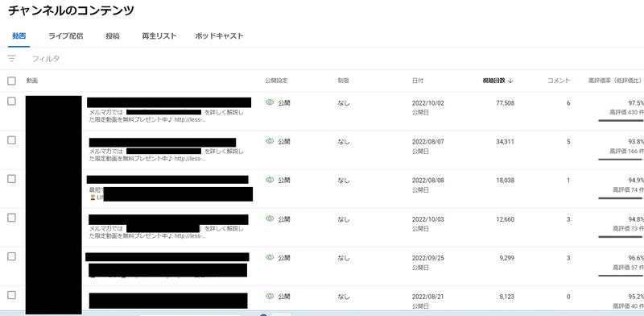Click the comment count 5 in 2022/08/07 row

tap(568, 142)
